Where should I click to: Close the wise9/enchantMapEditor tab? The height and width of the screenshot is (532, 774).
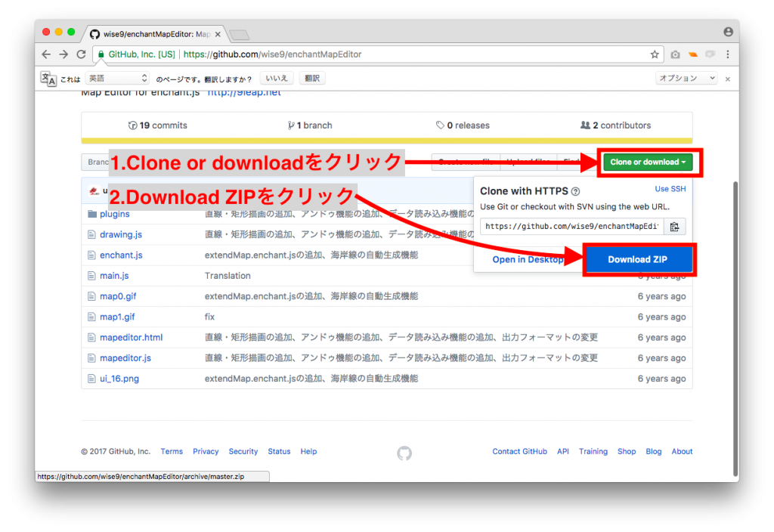pyautogui.click(x=218, y=34)
